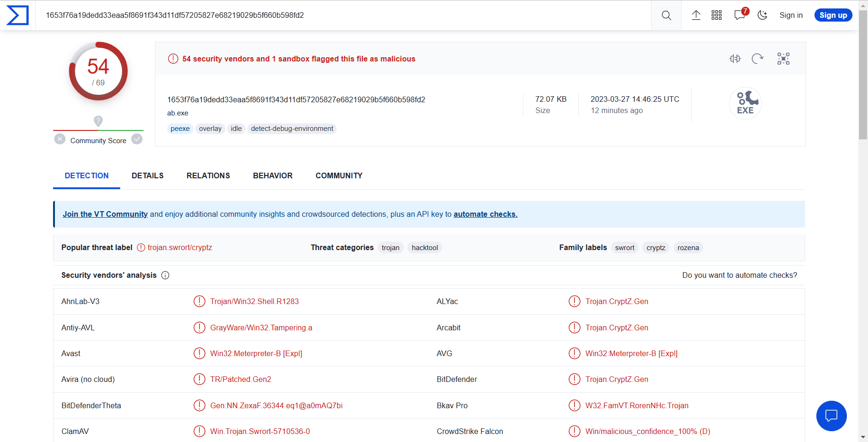Switch to the DETAILS tab
The height and width of the screenshot is (442, 868).
click(x=148, y=176)
